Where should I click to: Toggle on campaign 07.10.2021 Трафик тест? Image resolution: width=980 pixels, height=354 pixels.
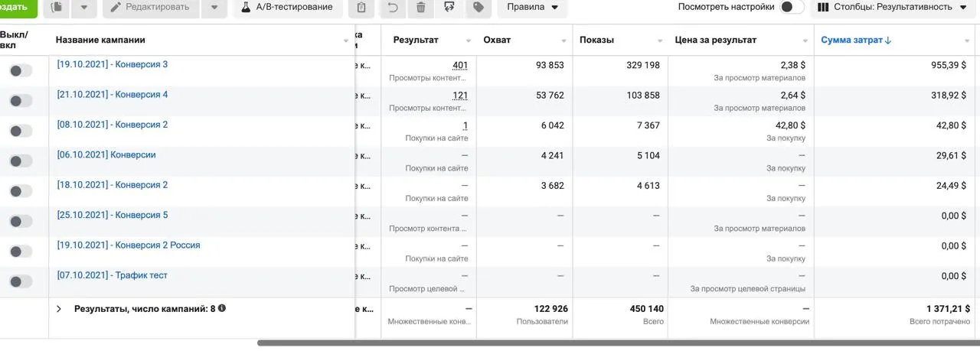21,281
